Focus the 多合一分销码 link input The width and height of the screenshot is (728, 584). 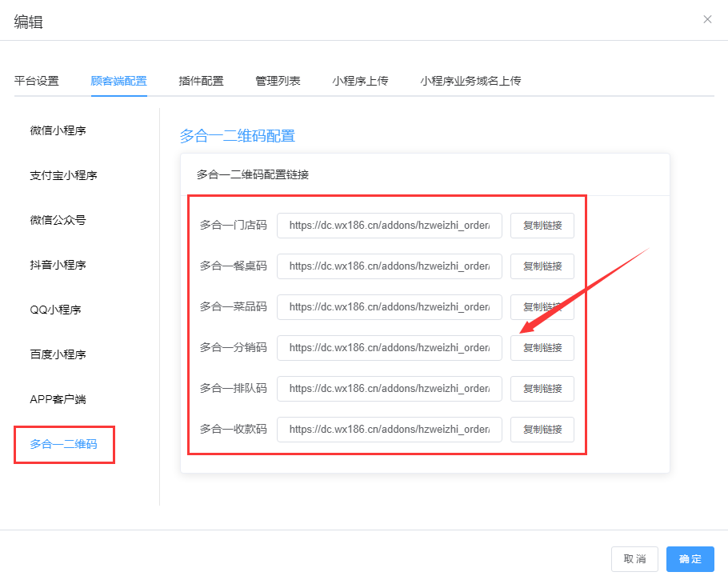click(390, 348)
